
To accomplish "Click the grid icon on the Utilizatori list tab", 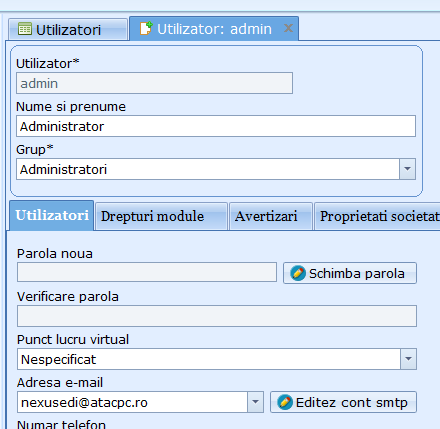I will click(25, 29).
